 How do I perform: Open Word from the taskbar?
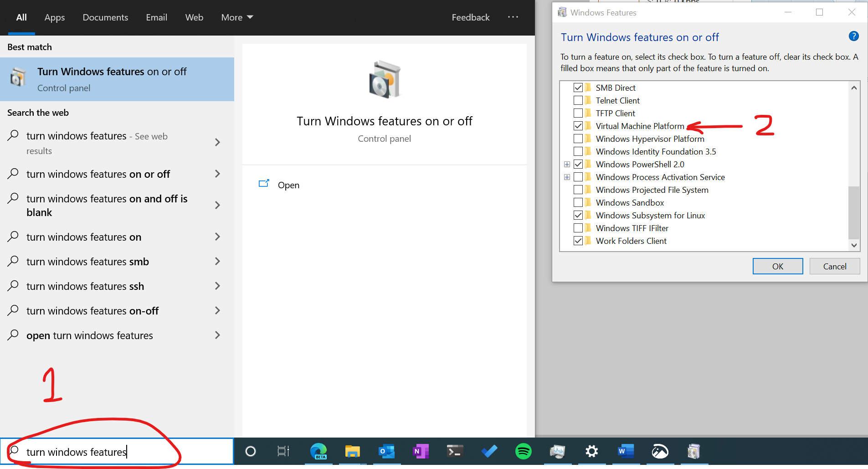(626, 452)
